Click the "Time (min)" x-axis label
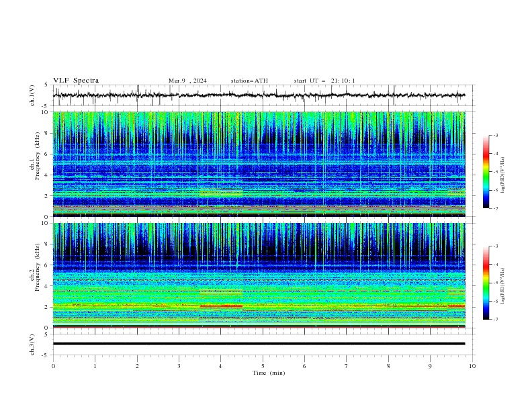Image resolution: width=532 pixels, height=411 pixels. coord(269,373)
